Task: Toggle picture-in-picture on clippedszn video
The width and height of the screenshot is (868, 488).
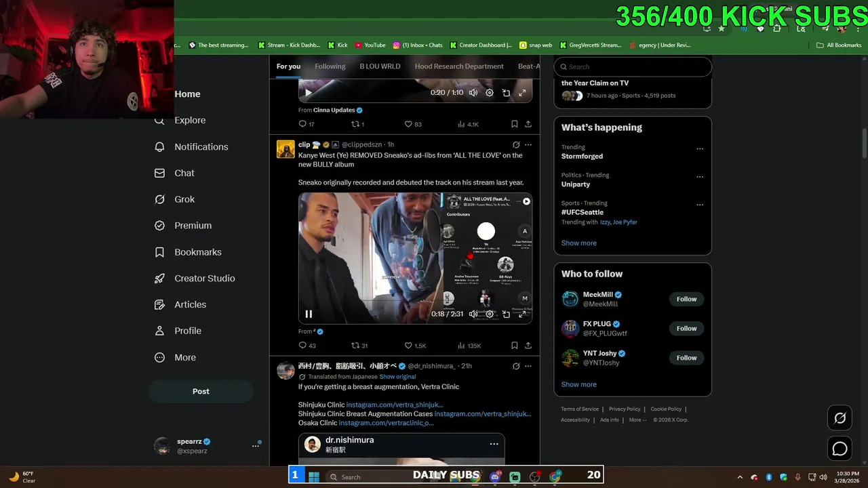Action: pos(506,314)
